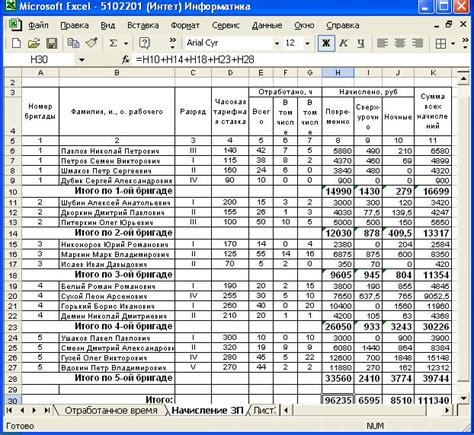Viewport: 474px width, 435px height.
Task: Activate the Format Painter brush
Action: click(91, 43)
